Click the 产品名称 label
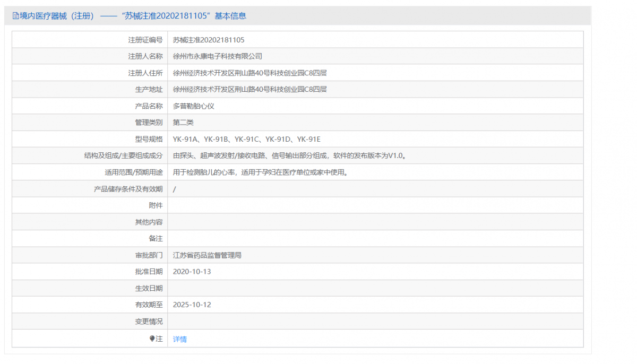The width and height of the screenshot is (637, 364). [149, 106]
